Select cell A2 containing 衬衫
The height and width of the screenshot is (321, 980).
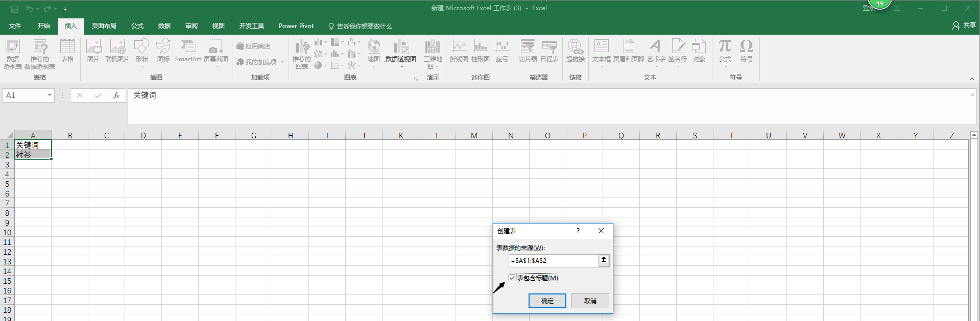(x=33, y=155)
